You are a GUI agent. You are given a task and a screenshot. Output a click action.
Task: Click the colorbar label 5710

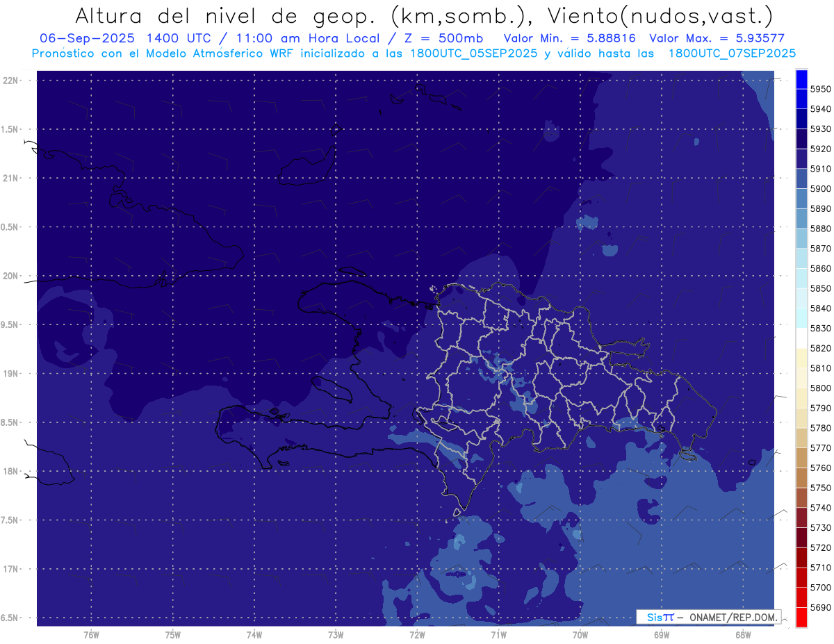coord(820,568)
